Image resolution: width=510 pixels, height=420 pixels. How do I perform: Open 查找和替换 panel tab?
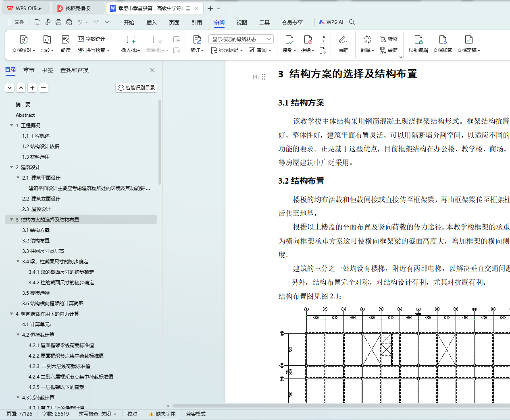(75, 70)
